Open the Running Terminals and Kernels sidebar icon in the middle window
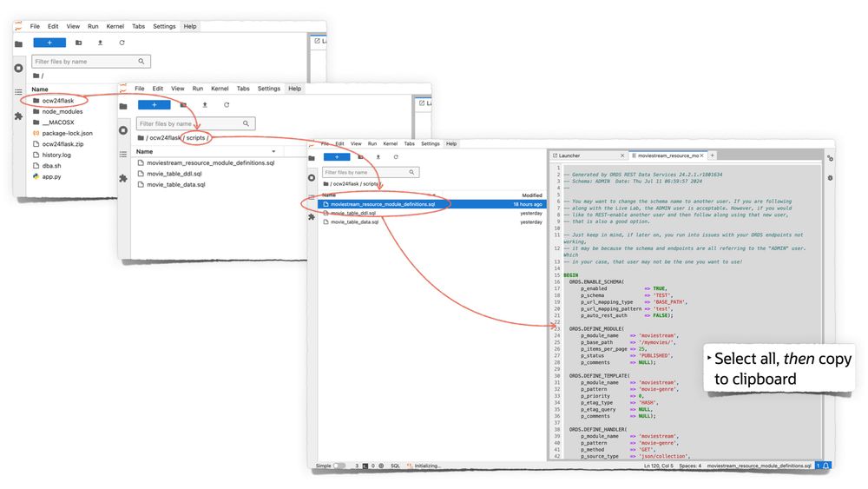868x489 pixels. (123, 130)
